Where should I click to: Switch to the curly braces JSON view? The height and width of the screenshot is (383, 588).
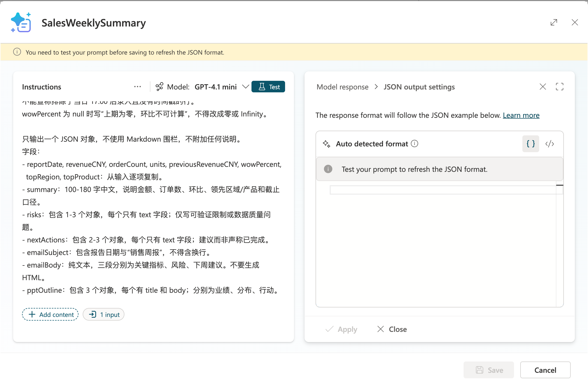coord(531,144)
